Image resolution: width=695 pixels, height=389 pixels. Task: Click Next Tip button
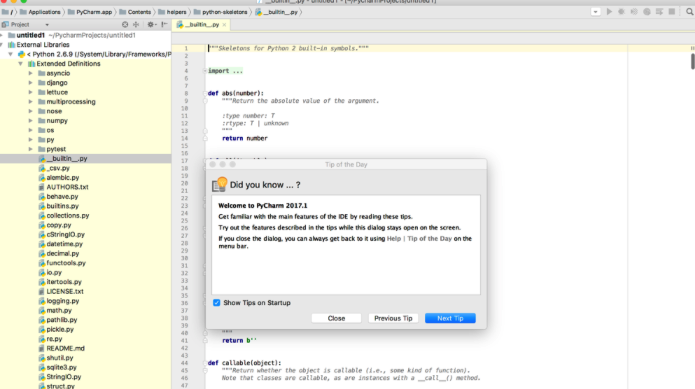click(450, 318)
